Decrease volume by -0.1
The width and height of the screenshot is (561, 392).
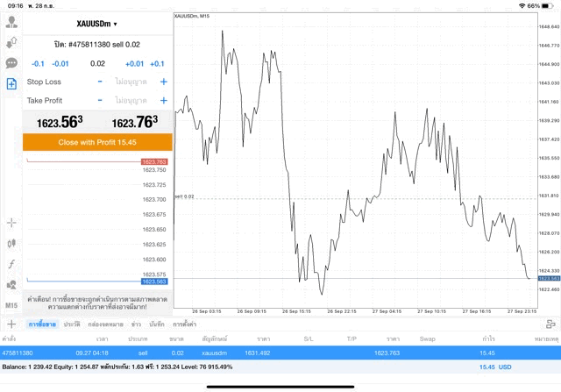38,63
